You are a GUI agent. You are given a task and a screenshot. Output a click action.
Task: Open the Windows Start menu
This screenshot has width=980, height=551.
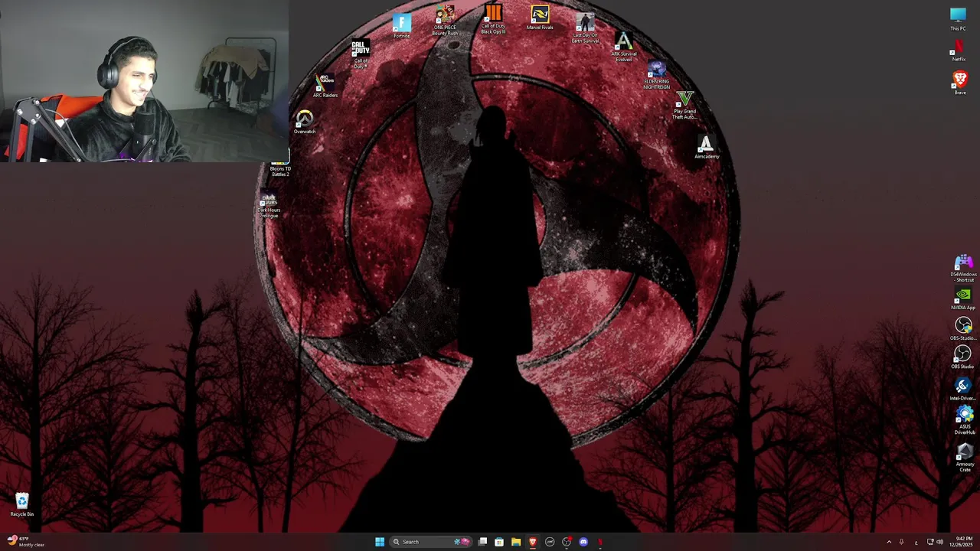pos(380,542)
